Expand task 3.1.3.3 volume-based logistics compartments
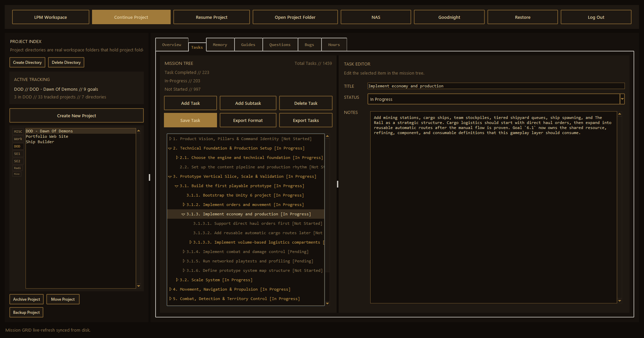The width and height of the screenshot is (644, 338). (x=190, y=242)
